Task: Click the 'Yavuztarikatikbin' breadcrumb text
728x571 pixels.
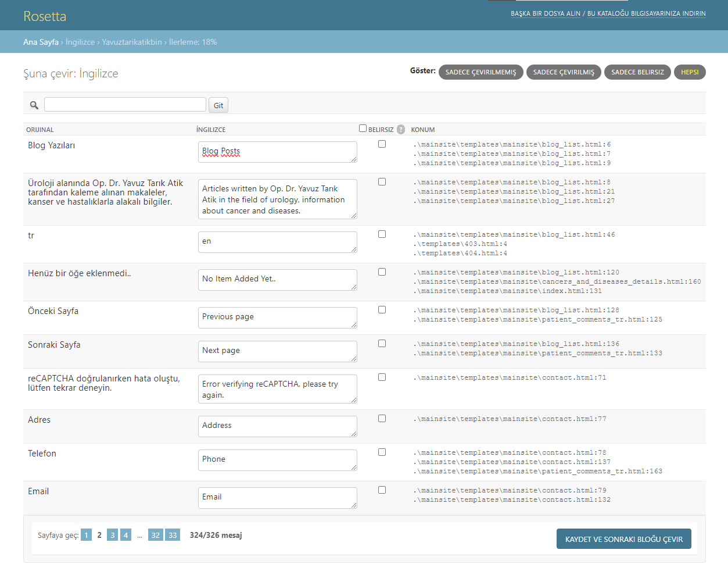Action: point(132,42)
